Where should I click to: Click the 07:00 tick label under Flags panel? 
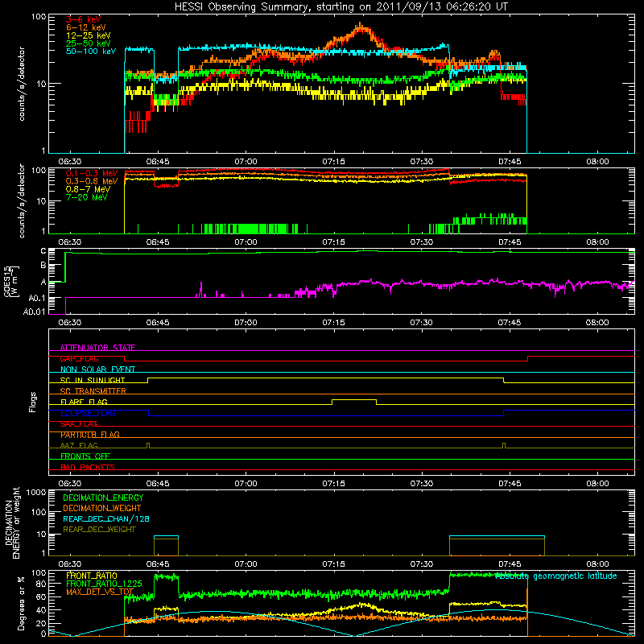point(246,484)
